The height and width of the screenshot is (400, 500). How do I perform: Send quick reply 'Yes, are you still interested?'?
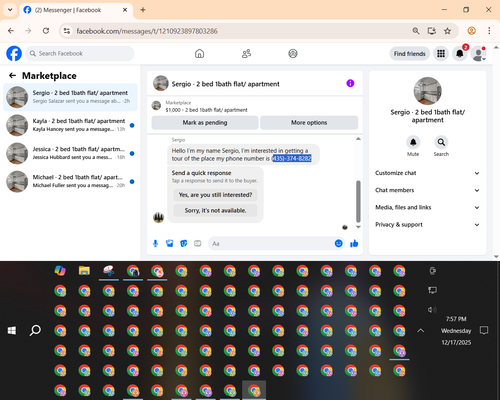point(215,195)
